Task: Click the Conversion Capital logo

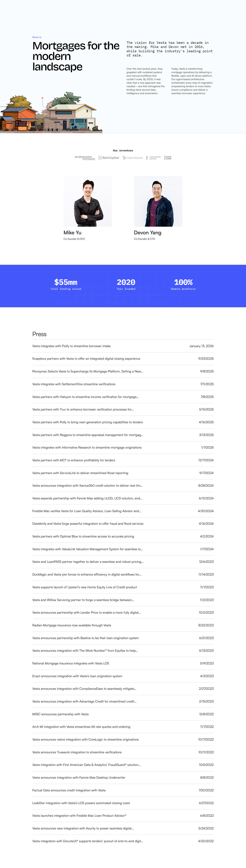Action: [153, 158]
